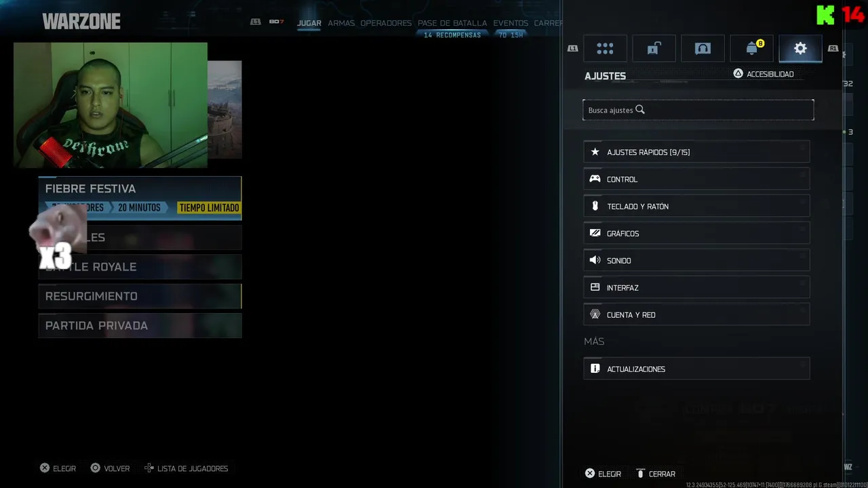The image size is (868, 488).
Task: Open the Pase de Batalla tab
Action: pos(452,23)
